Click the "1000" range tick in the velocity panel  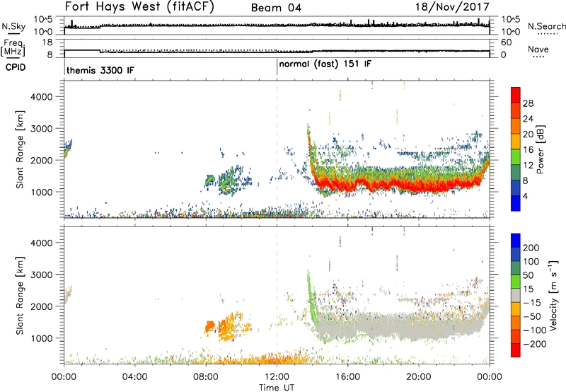tap(42, 338)
